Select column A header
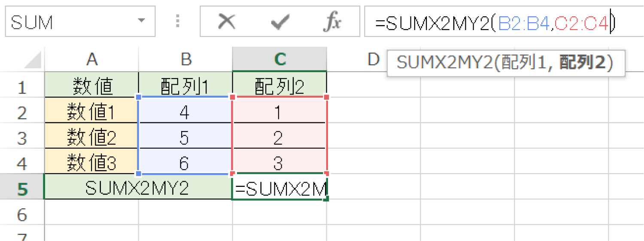 coord(91,60)
